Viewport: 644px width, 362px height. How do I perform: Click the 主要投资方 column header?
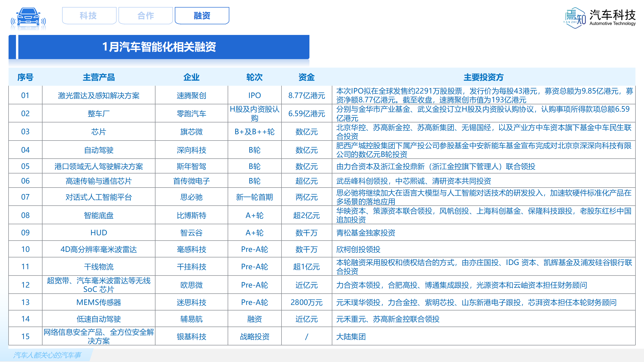pos(484,77)
